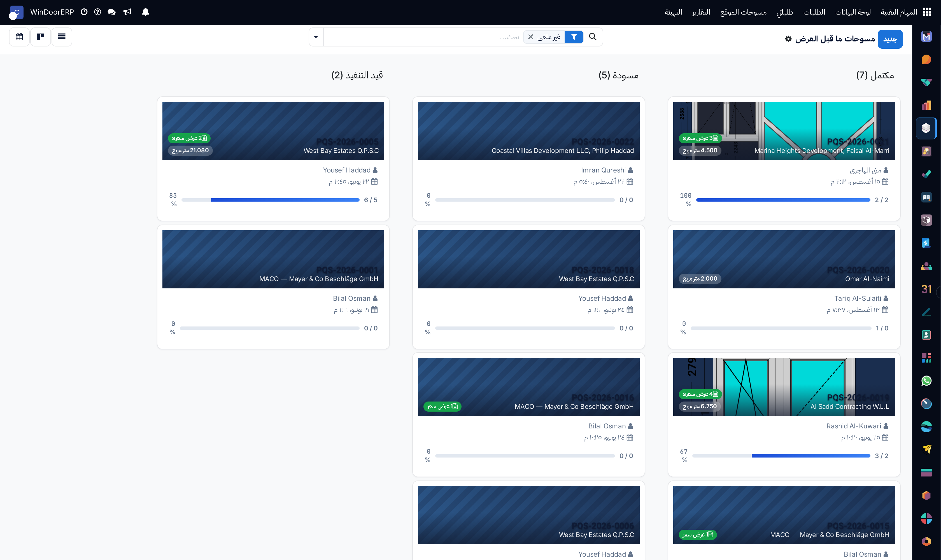The height and width of the screenshot is (560, 941).
Task: Open the الطلبات menu
Action: pos(814,12)
